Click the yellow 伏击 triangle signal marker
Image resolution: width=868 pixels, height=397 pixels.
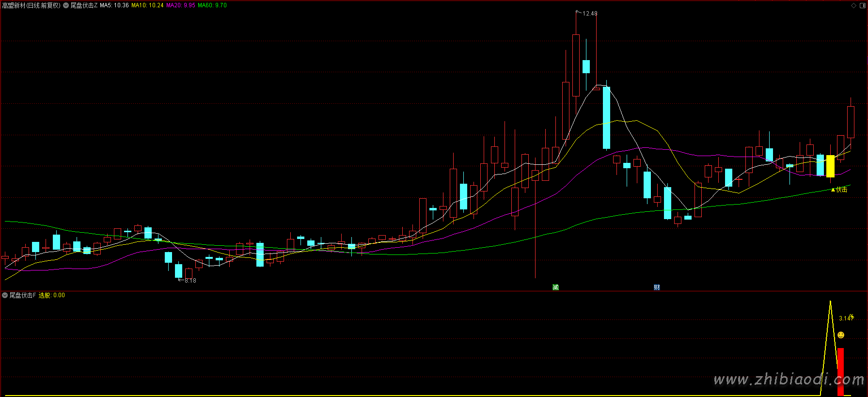point(839,190)
